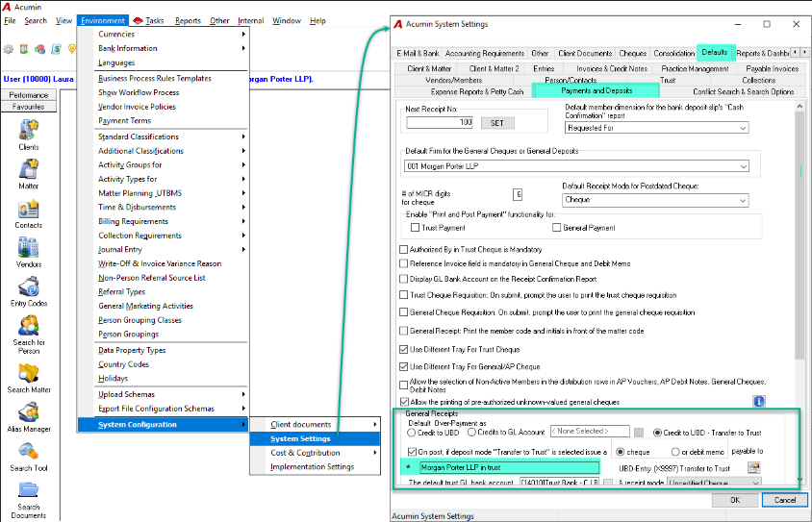
Task: Click the OK button
Action: coord(735,500)
